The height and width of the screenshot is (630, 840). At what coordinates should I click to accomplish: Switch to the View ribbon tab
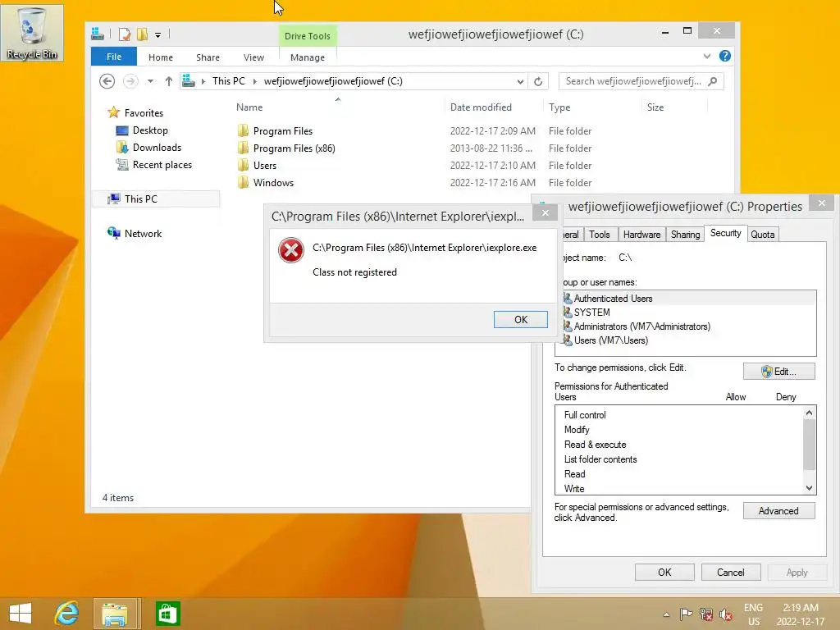pyautogui.click(x=253, y=57)
